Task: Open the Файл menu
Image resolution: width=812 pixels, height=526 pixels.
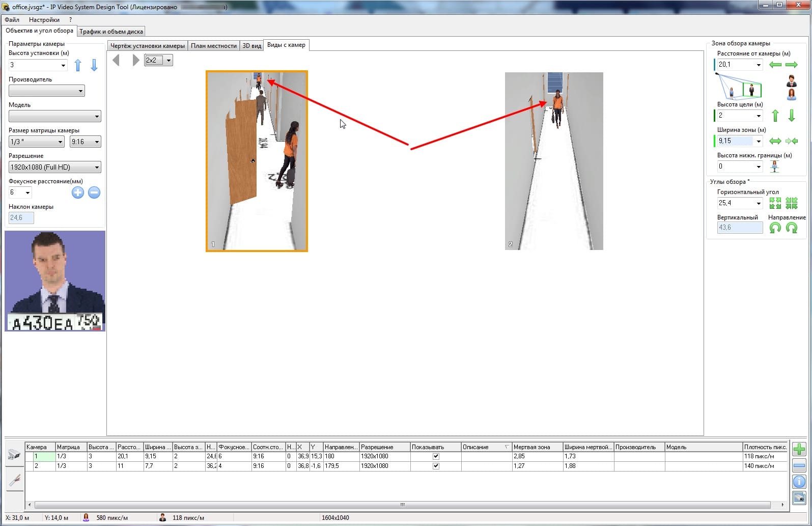Action: point(12,20)
